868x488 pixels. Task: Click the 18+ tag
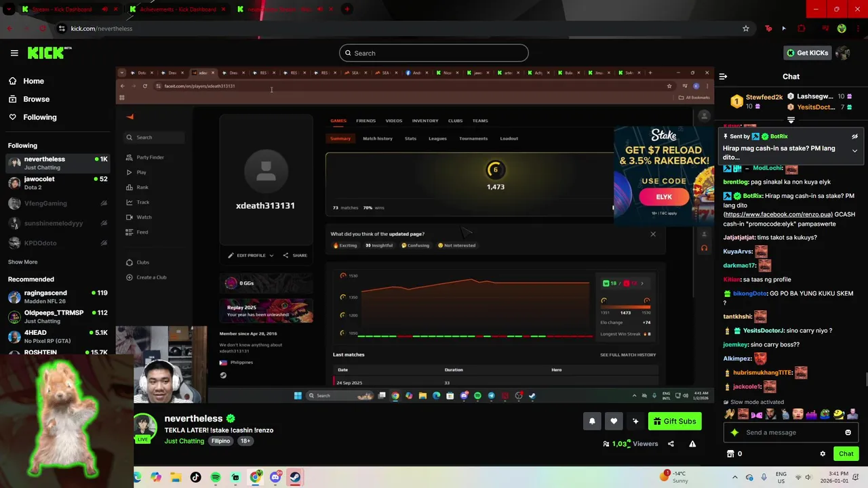coord(245,441)
